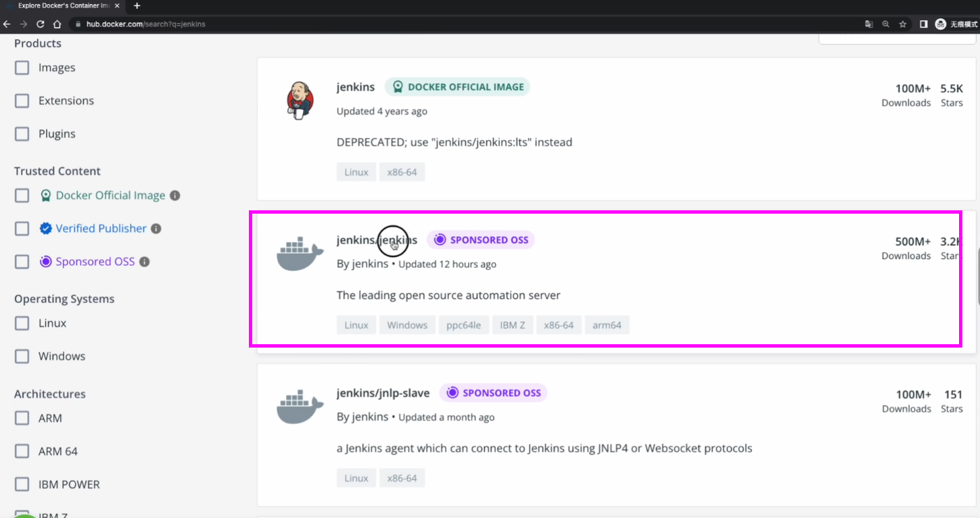The image size is (980, 518).
Task: Click the Jenkins butler logo image
Action: tap(300, 100)
